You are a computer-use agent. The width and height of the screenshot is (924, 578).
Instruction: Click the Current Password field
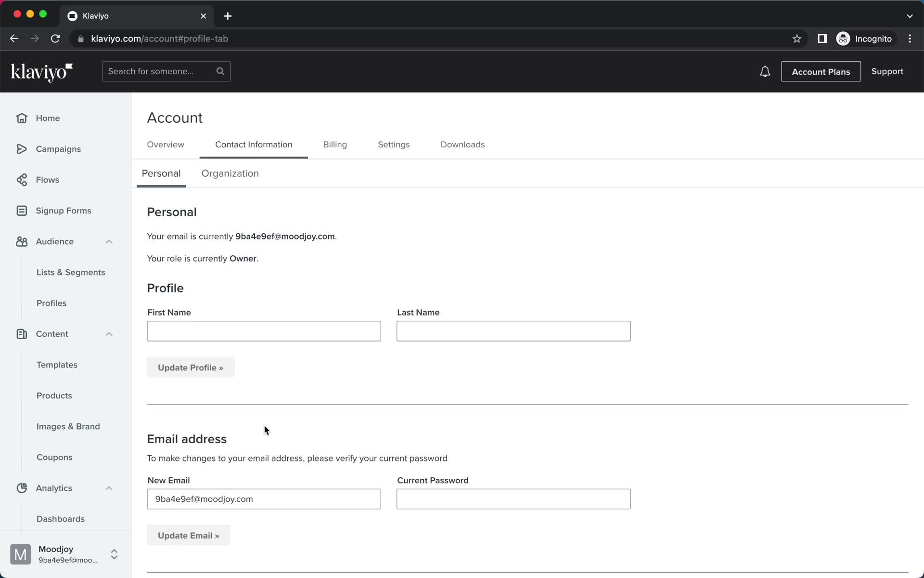pyautogui.click(x=513, y=499)
